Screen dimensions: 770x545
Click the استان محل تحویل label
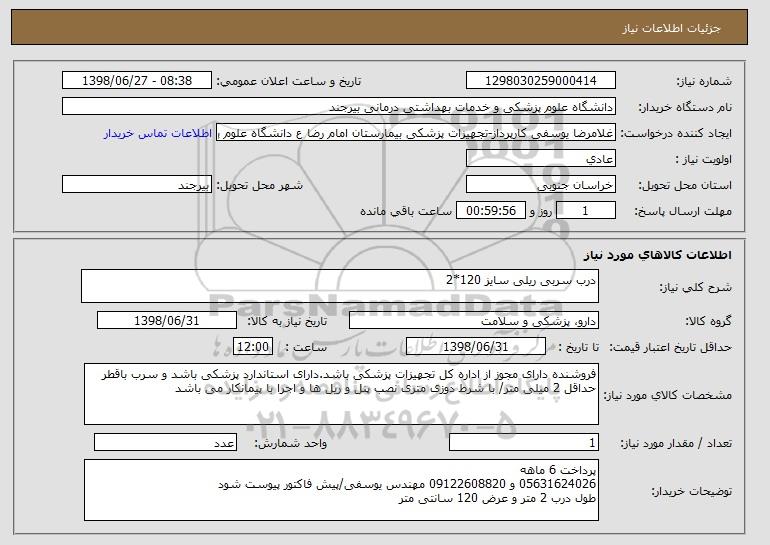pos(685,186)
